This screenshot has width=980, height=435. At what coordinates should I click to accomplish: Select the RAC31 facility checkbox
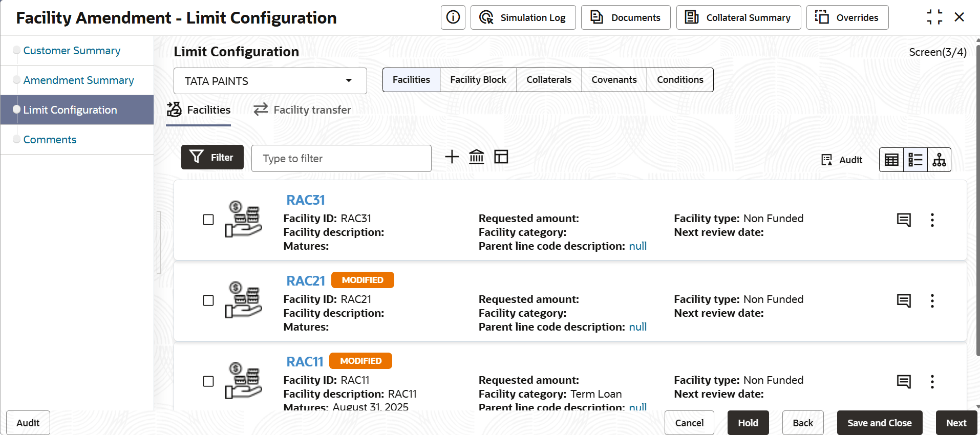coord(208,220)
